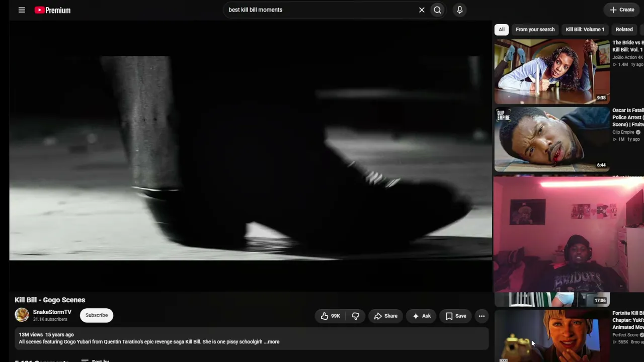Image resolution: width=644 pixels, height=362 pixels.
Task: Filter by 'Kill Bill: Volume 1' chip
Action: (x=585, y=30)
